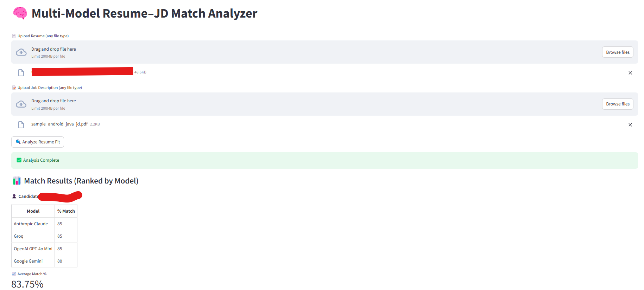Click the sample_android_java_jd.pdf document icon
Screen dimensions: 644x290
21,125
